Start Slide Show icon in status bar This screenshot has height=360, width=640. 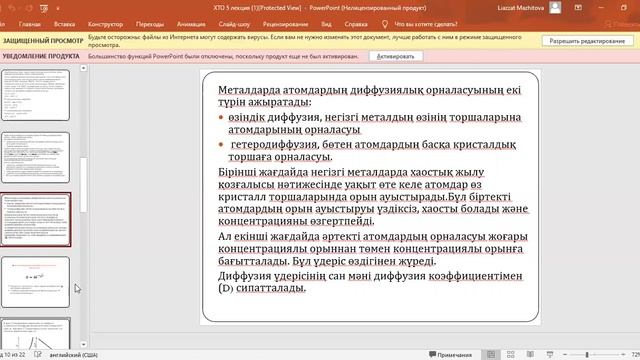click(x=550, y=355)
